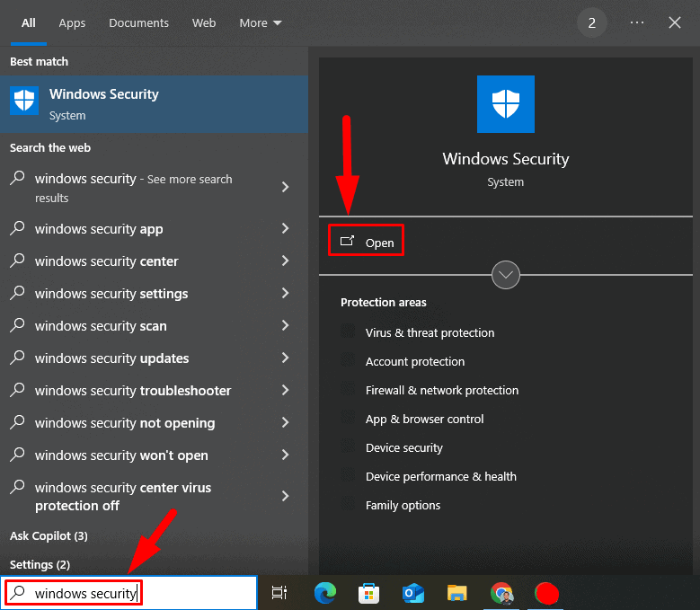This screenshot has width=700, height=610.
Task: Expand arrow for 'windows security center' suggestion
Action: click(x=285, y=261)
